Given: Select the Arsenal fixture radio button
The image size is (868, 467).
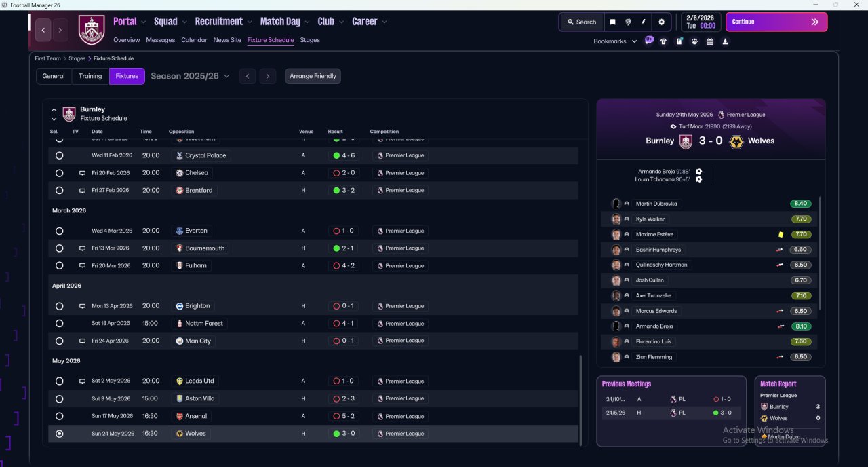Looking at the screenshot, I should [60, 416].
